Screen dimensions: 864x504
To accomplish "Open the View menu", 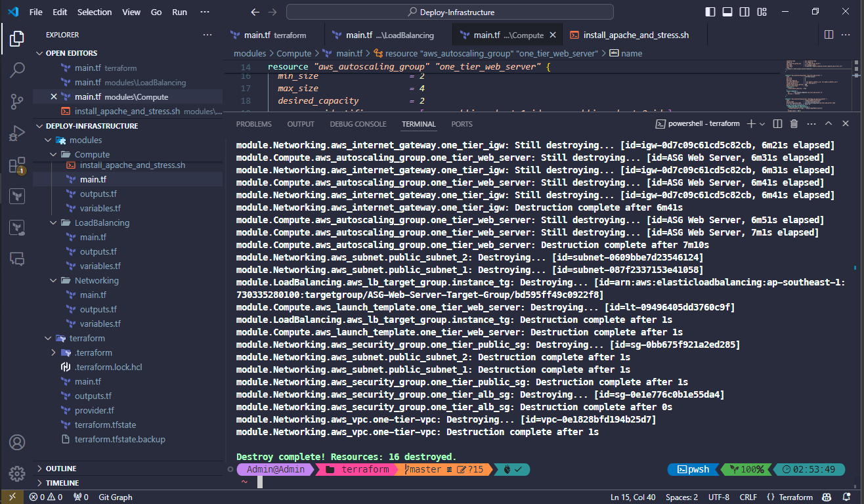I will point(131,12).
